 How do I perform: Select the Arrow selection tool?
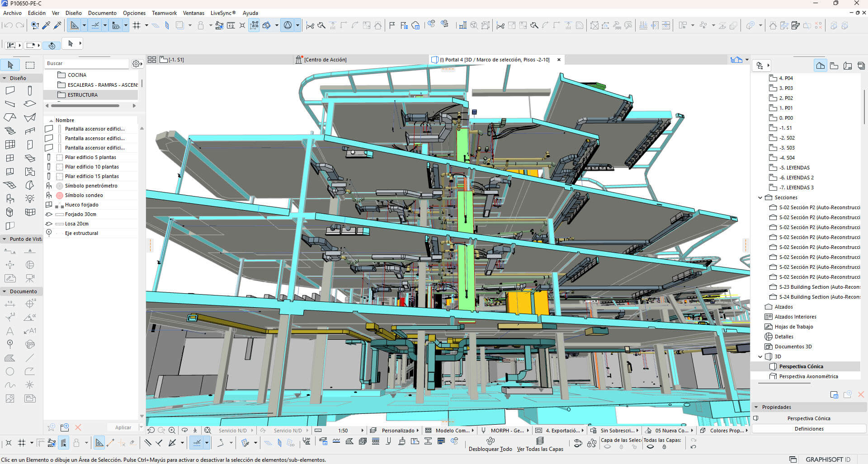pos(10,65)
